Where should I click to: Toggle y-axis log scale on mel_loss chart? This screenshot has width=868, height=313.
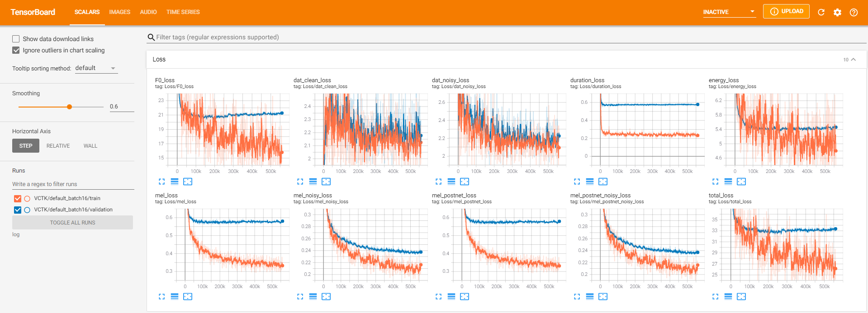point(175,297)
